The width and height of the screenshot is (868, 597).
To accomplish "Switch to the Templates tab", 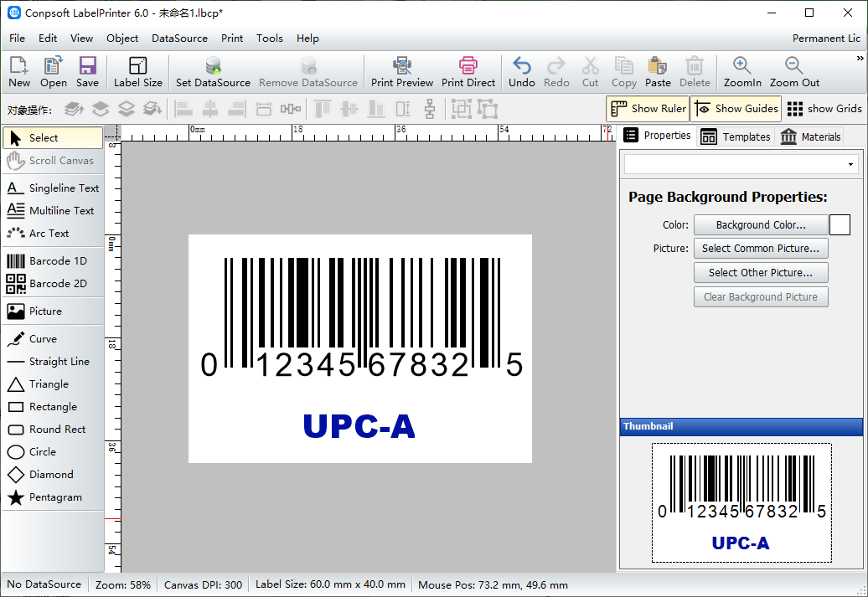I will 735,136.
